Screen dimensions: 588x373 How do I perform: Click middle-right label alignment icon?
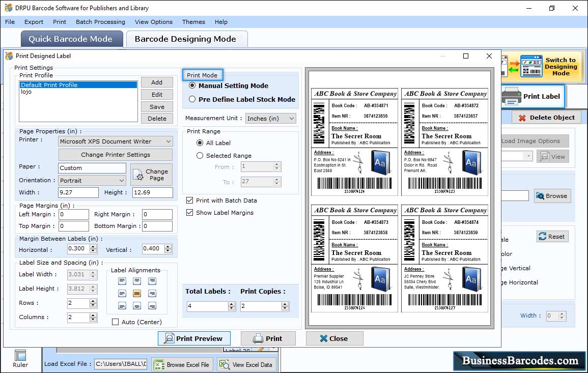coord(152,293)
